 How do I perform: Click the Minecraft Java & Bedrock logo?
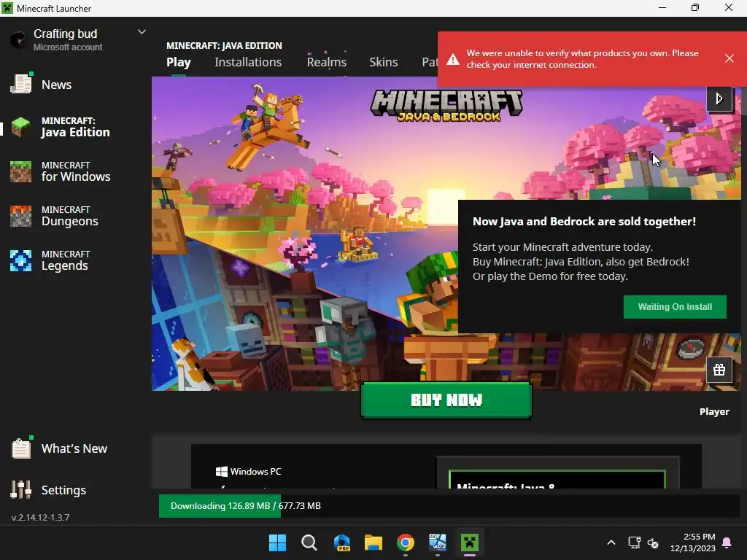(x=446, y=105)
